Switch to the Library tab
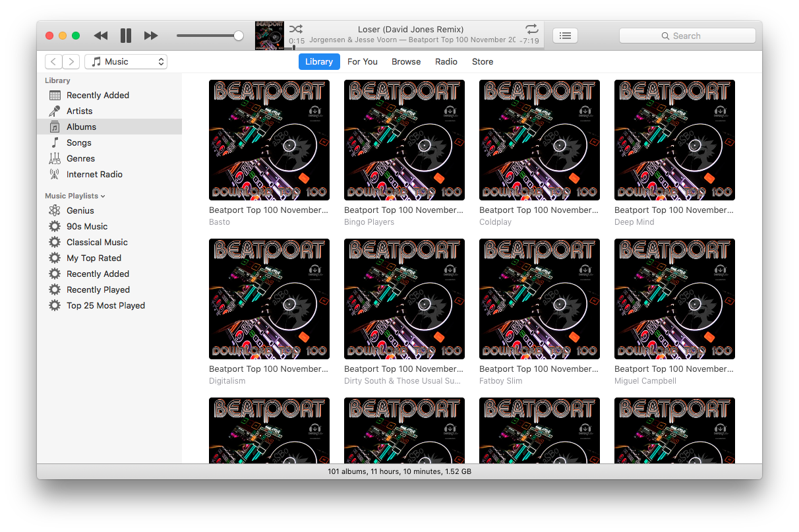The height and width of the screenshot is (532, 799). pos(319,61)
